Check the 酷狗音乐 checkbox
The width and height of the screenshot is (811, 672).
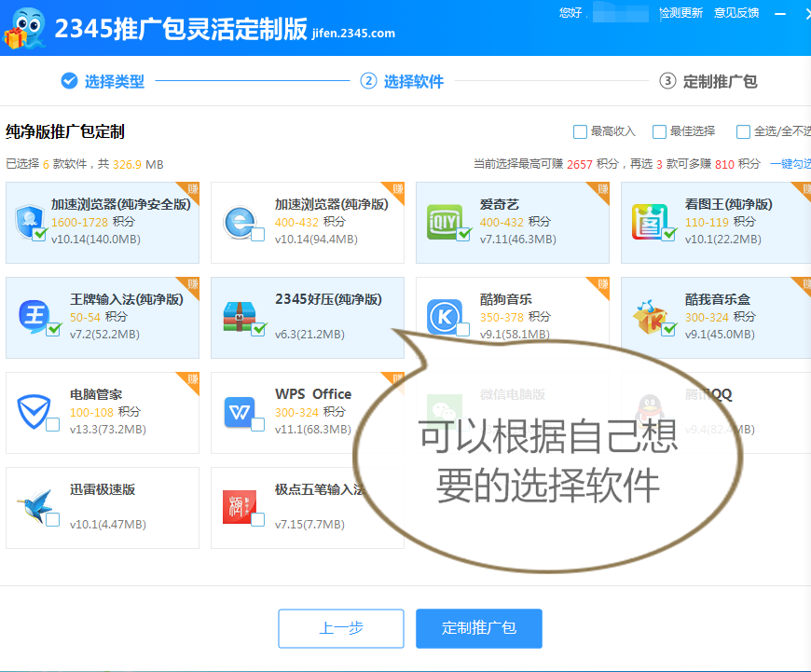point(463,330)
